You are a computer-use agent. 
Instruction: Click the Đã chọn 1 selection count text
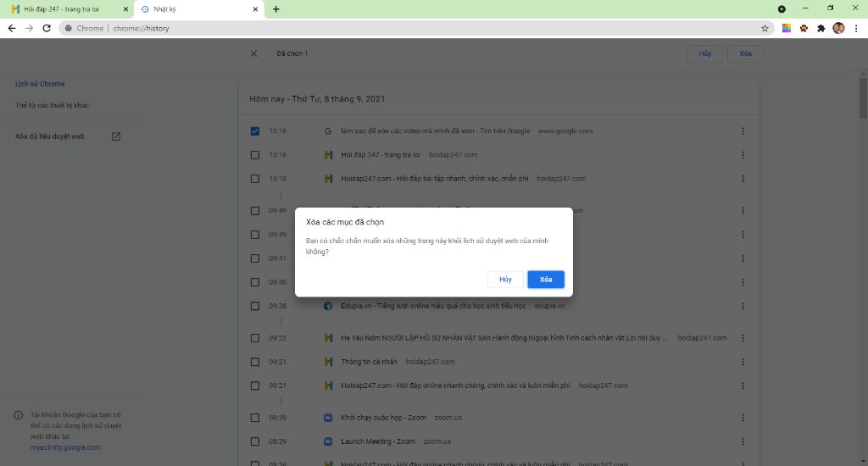[x=292, y=53]
